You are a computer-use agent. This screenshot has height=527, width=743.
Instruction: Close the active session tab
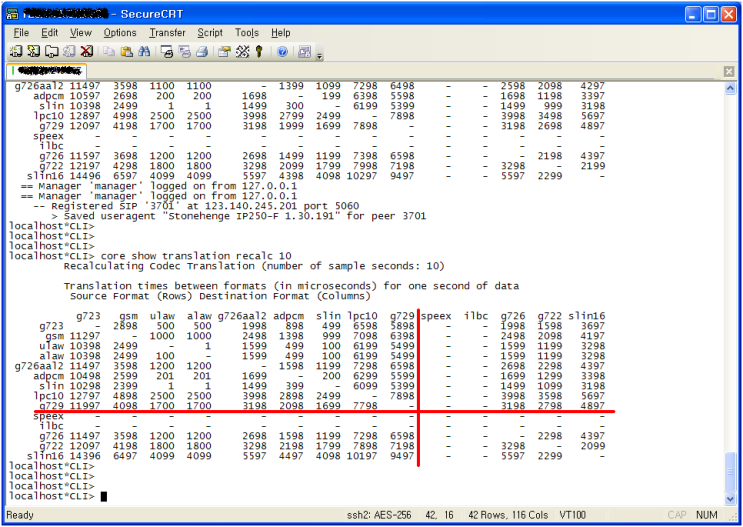729,71
